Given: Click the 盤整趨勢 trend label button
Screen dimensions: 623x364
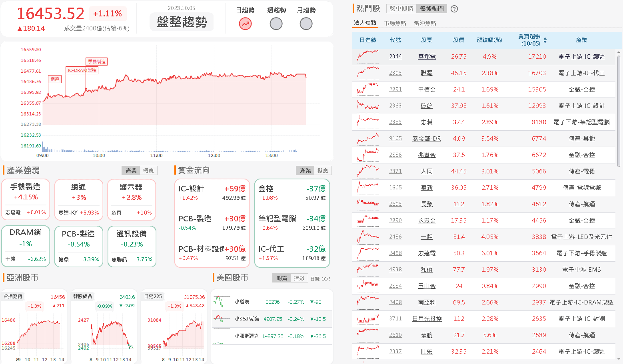Looking at the screenshot, I should (x=182, y=22).
